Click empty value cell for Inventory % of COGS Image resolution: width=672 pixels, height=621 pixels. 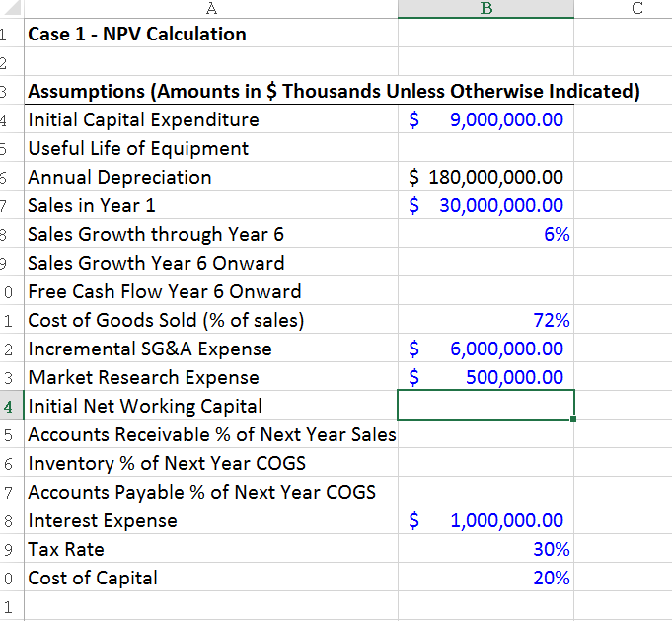coord(485,463)
